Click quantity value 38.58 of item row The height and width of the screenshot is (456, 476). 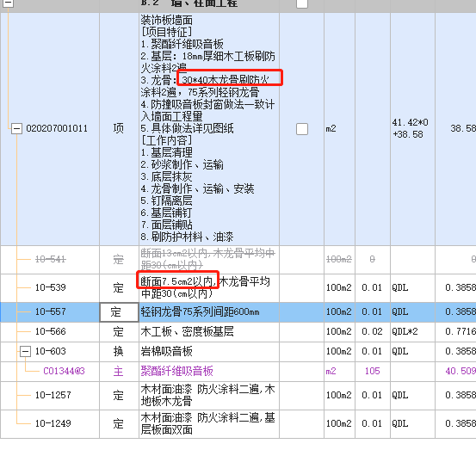point(463,129)
